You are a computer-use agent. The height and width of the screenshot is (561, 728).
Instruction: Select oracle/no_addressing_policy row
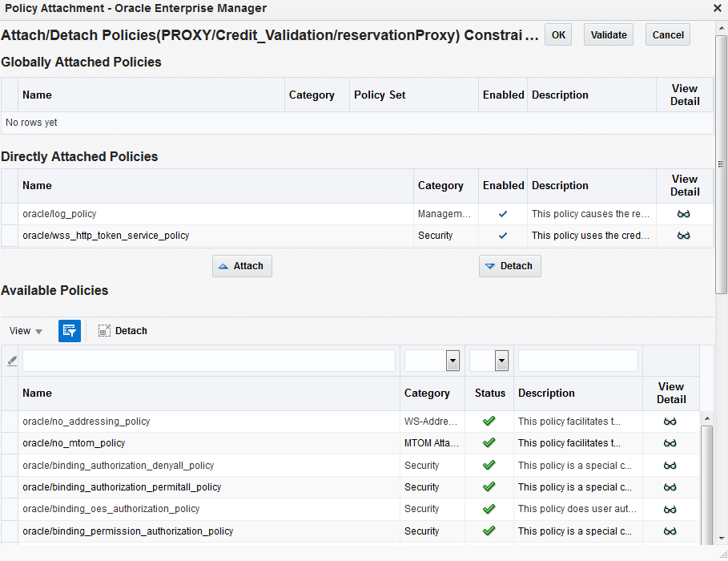(350, 421)
